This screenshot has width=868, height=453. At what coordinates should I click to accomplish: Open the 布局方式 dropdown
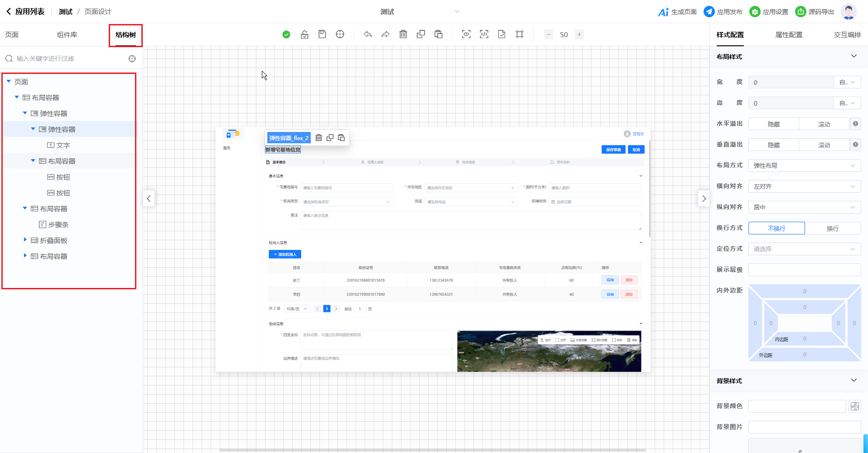(804, 166)
